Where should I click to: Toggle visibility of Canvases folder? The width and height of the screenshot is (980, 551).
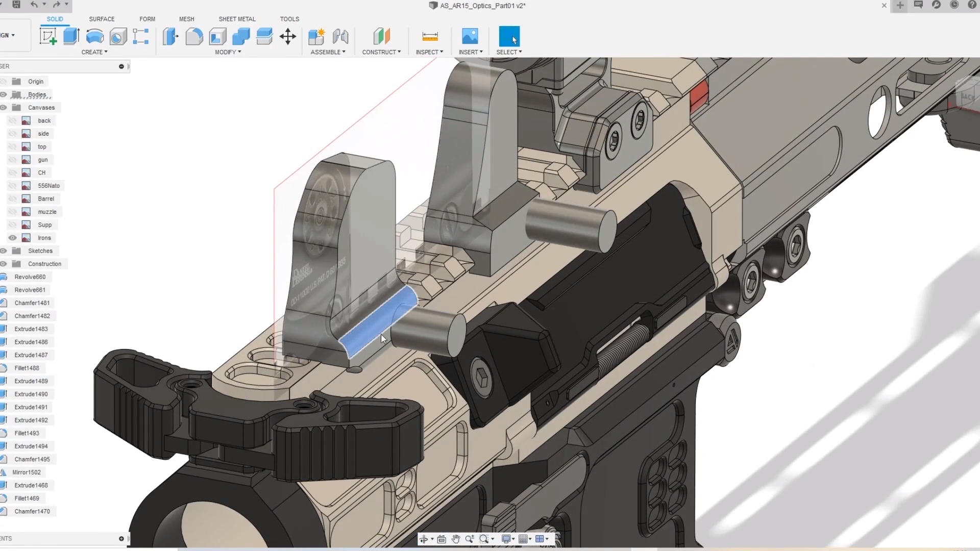4,108
